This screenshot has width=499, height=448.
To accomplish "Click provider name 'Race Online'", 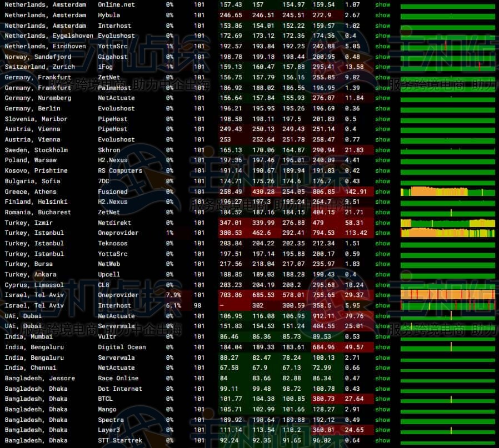I will pyautogui.click(x=118, y=379).
